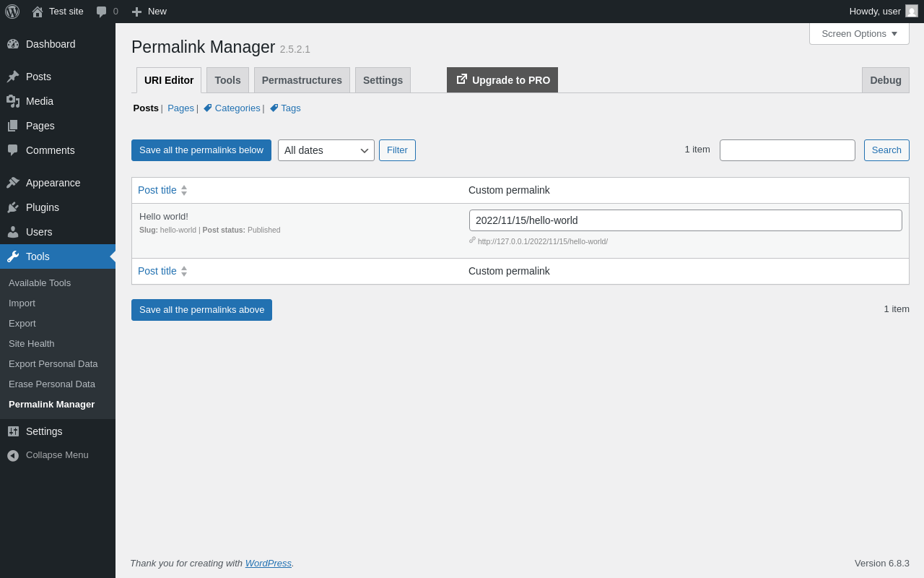This screenshot has height=578, width=924.
Task: Click the New plus icon in admin bar
Action: point(136,12)
